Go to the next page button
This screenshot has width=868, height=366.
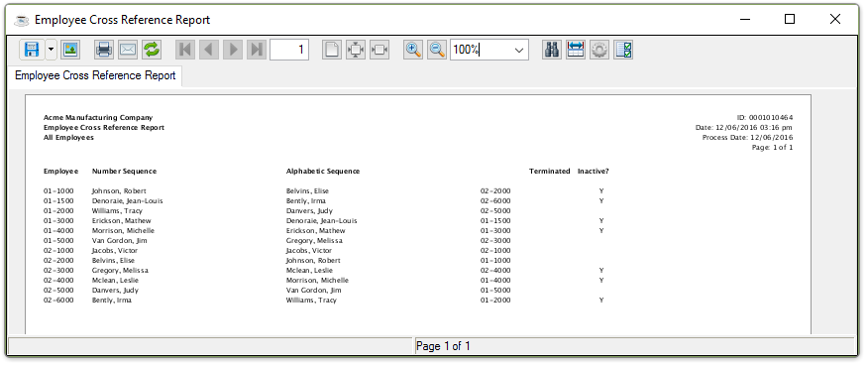pyautogui.click(x=233, y=50)
